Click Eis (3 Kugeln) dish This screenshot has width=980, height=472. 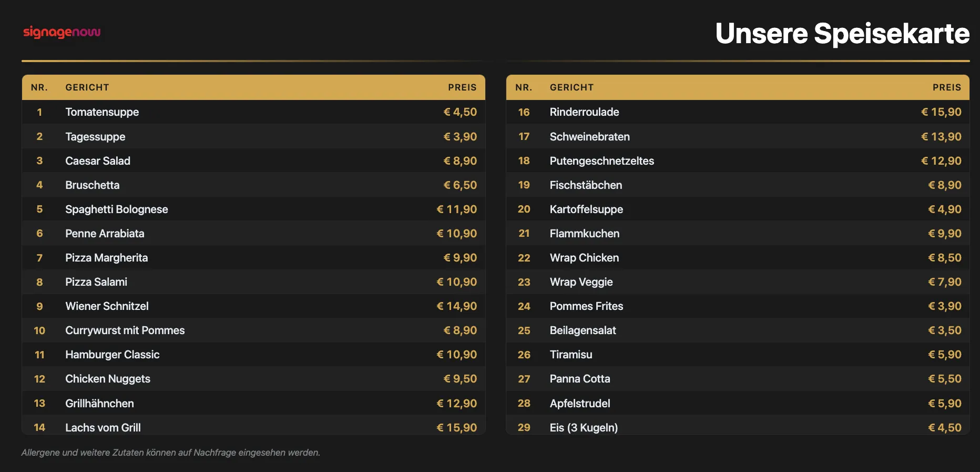tap(584, 428)
